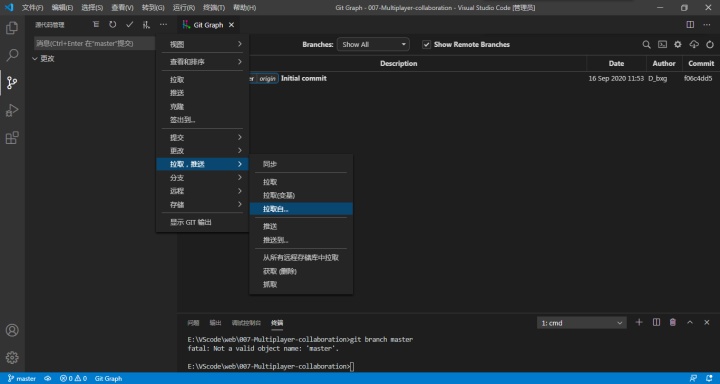720x384 pixels.
Task: Choose 从所有远程存储库中拉取
Action: [301, 258]
